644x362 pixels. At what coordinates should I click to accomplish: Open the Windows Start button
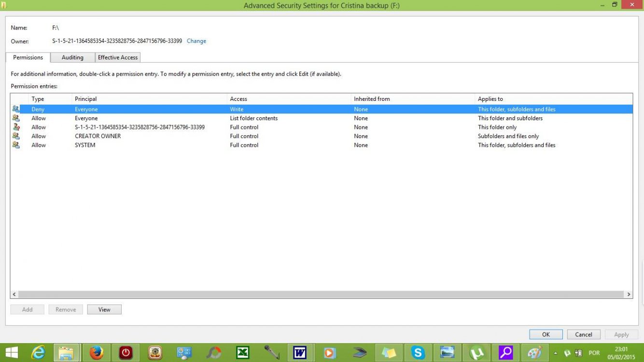pyautogui.click(x=11, y=352)
